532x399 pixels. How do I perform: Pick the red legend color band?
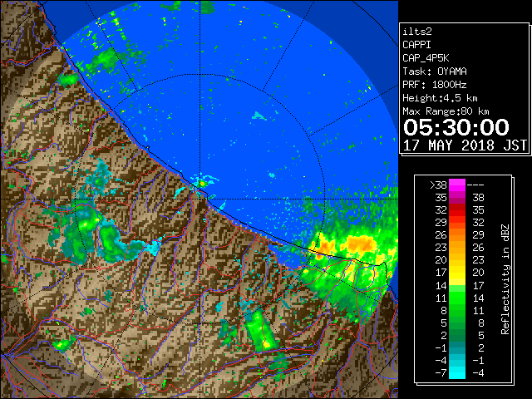pos(457,210)
